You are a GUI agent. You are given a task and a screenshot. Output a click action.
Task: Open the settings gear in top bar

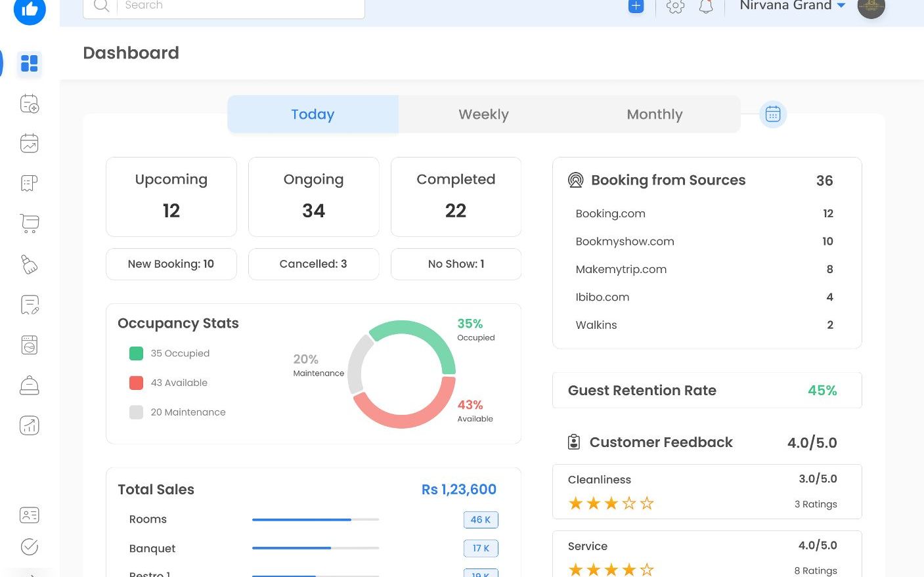click(x=675, y=7)
